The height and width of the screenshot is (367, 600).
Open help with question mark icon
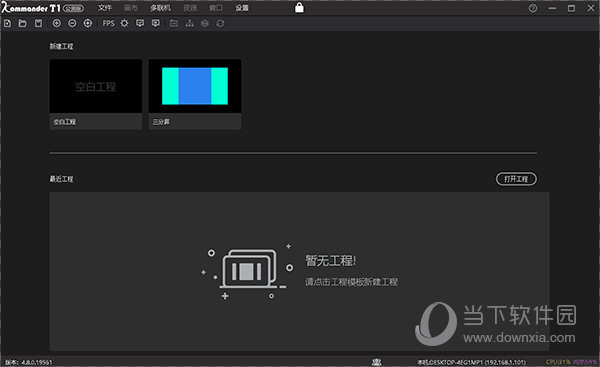click(533, 8)
